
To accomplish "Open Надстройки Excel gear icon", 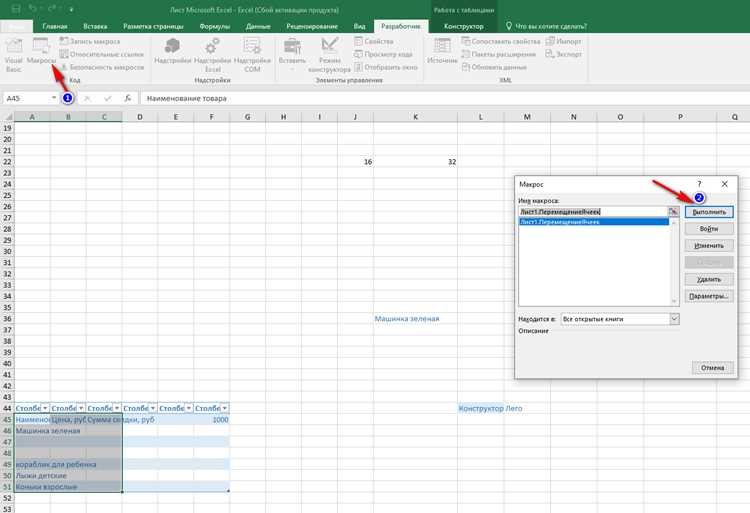I will coord(212,46).
